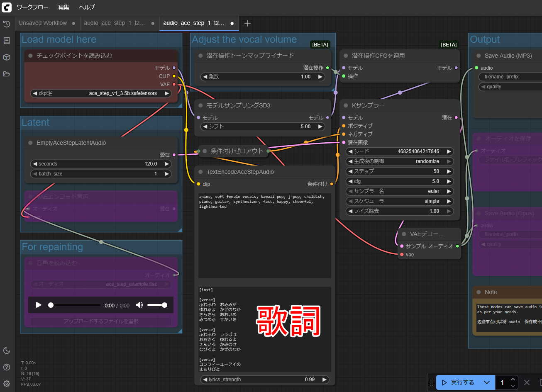The image size is (542, 392).
Task: Adjust the audio player volume slider
Action: pos(157,305)
